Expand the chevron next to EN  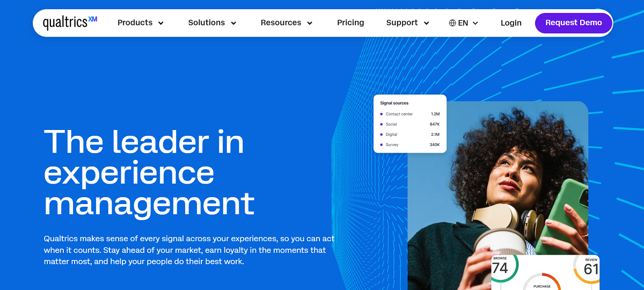click(475, 23)
